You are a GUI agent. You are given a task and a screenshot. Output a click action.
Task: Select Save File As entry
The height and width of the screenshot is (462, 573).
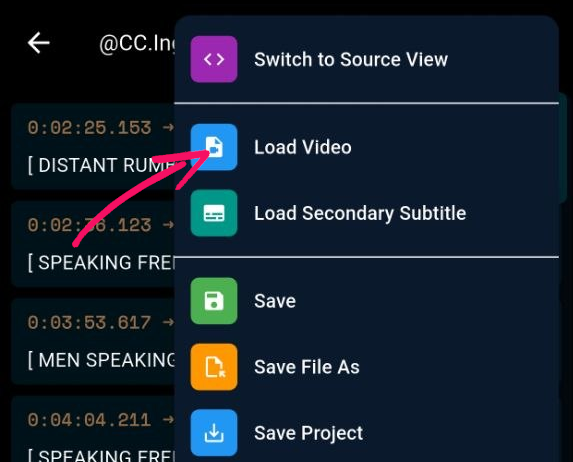367,367
